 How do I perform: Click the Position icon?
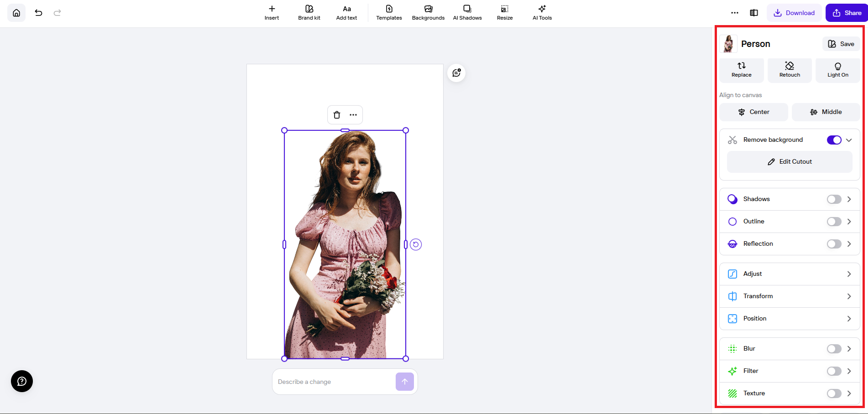(732, 319)
